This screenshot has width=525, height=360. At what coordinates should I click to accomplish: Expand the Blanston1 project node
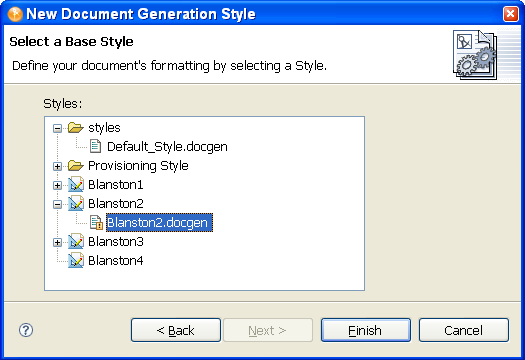[58, 185]
